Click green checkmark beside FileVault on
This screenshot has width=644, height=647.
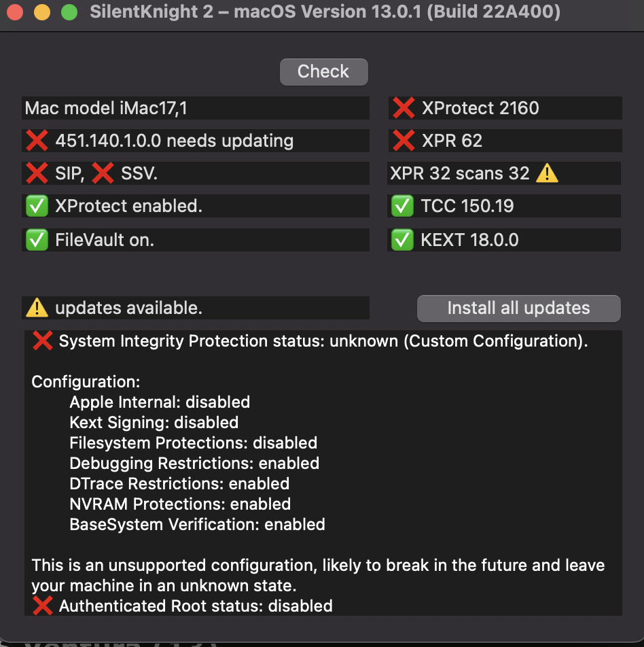click(37, 240)
